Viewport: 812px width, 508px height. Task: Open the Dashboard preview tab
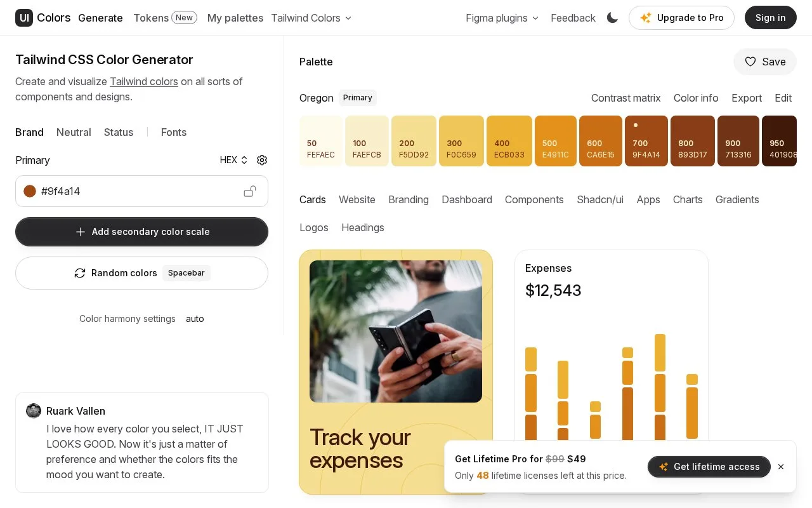(467, 199)
